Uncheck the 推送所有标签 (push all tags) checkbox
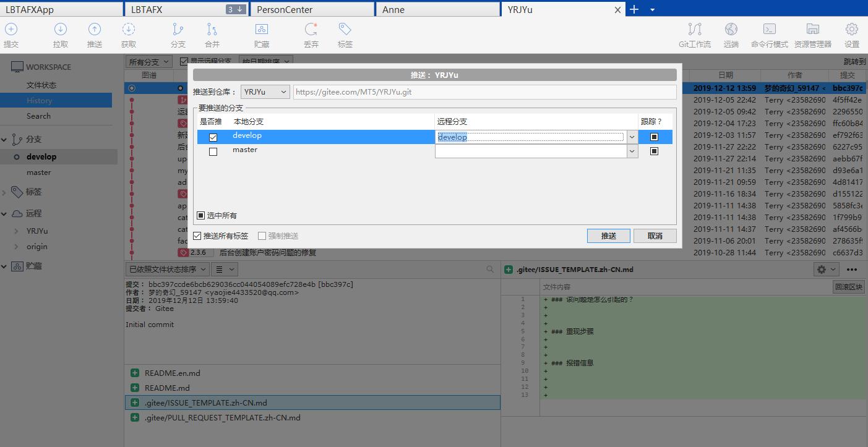868x447 pixels. click(x=197, y=236)
